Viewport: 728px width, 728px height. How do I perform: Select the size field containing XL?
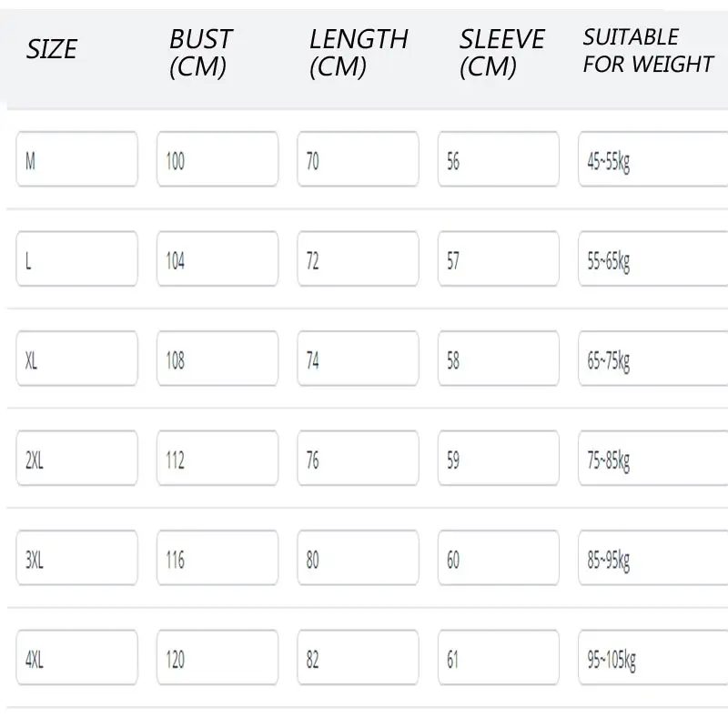pos(77,359)
